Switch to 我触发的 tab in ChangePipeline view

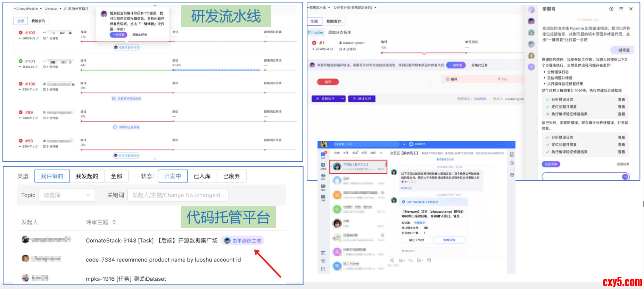click(38, 21)
